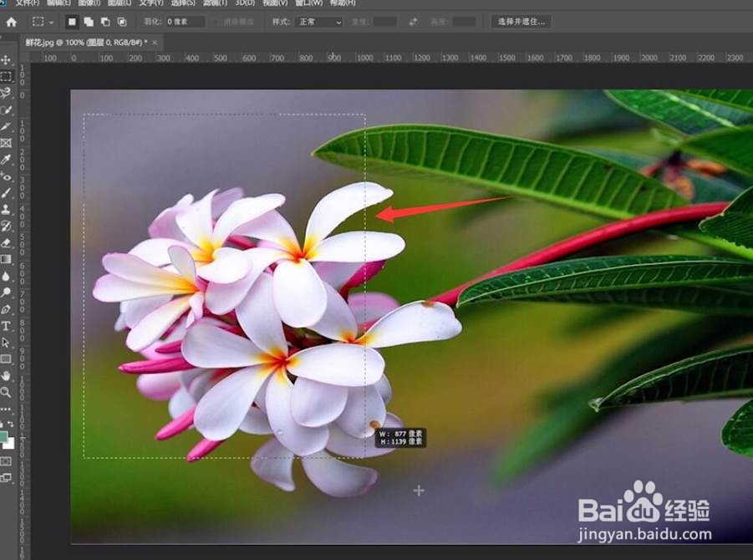
Task: Choose New Selection mode
Action: (72, 22)
